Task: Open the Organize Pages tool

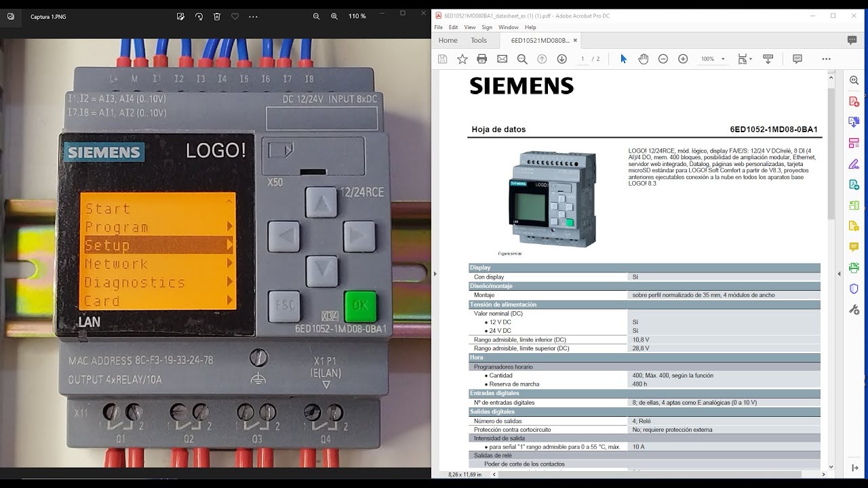Action: 854,143
